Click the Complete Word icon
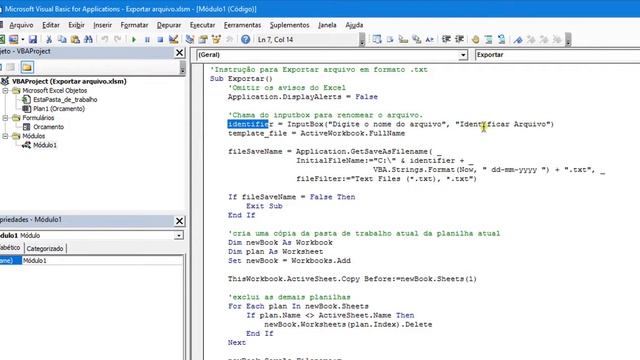640x360 pixels. [x=429, y=40]
